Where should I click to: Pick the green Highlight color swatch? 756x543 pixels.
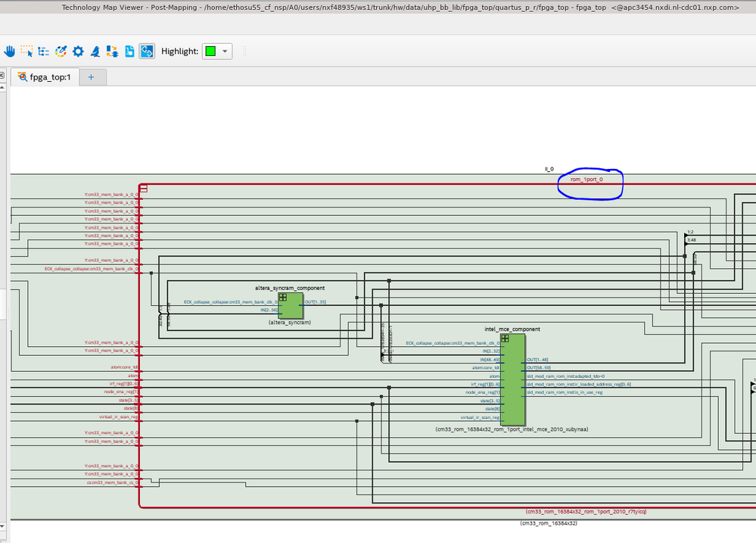(x=210, y=51)
